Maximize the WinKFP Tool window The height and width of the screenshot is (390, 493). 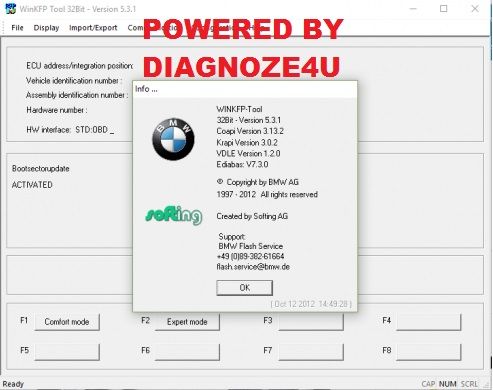pyautogui.click(x=444, y=9)
